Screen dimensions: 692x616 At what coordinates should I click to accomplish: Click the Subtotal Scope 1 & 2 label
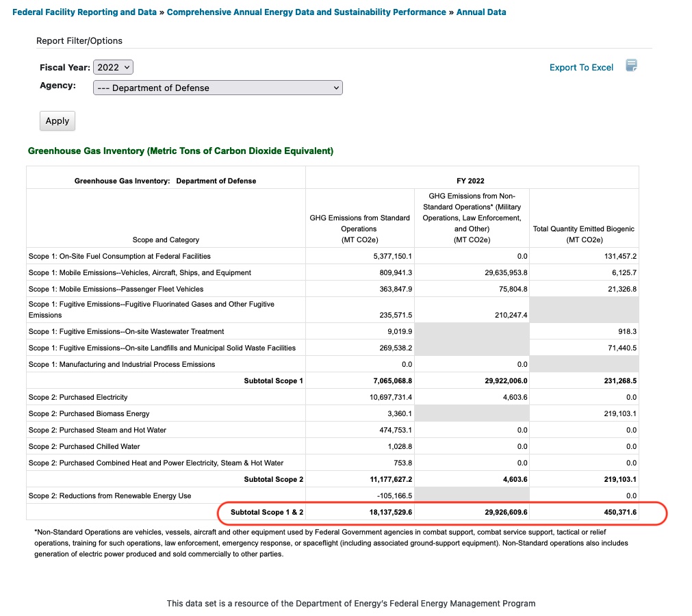point(267,512)
